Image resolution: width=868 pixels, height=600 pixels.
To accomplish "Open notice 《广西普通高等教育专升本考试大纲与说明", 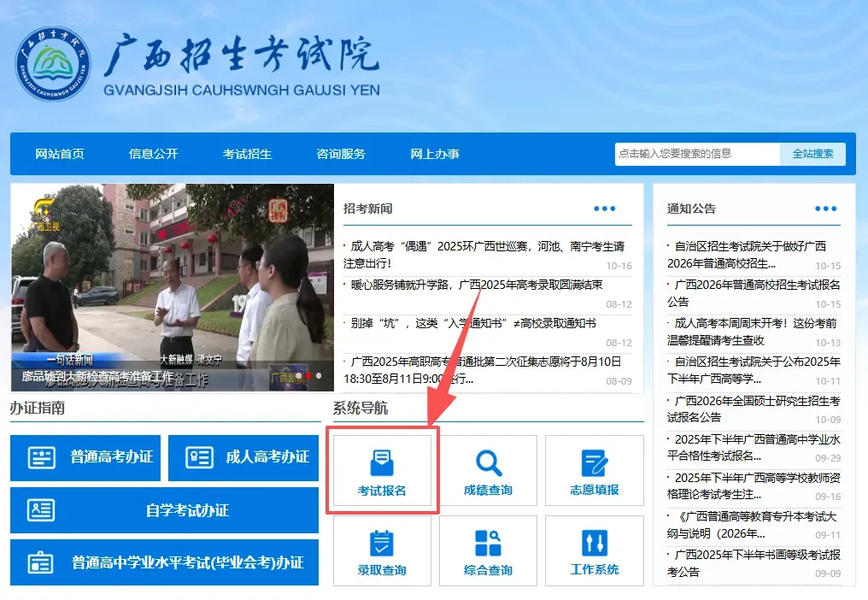I will [x=752, y=525].
